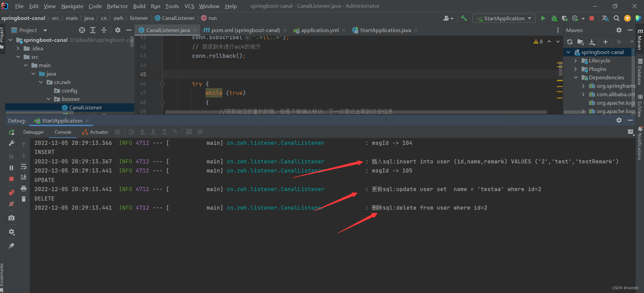Expand the Maven Plugins node
The width and height of the screenshot is (644, 293).
tap(576, 69)
